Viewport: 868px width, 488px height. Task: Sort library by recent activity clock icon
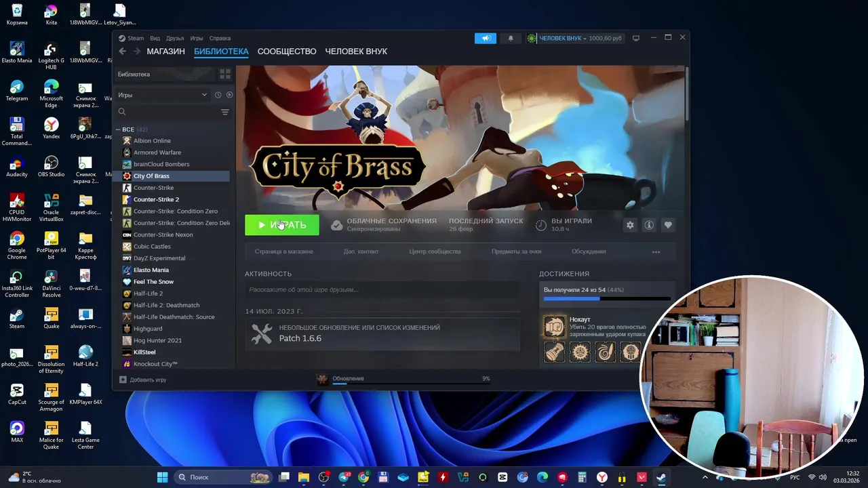tap(218, 95)
